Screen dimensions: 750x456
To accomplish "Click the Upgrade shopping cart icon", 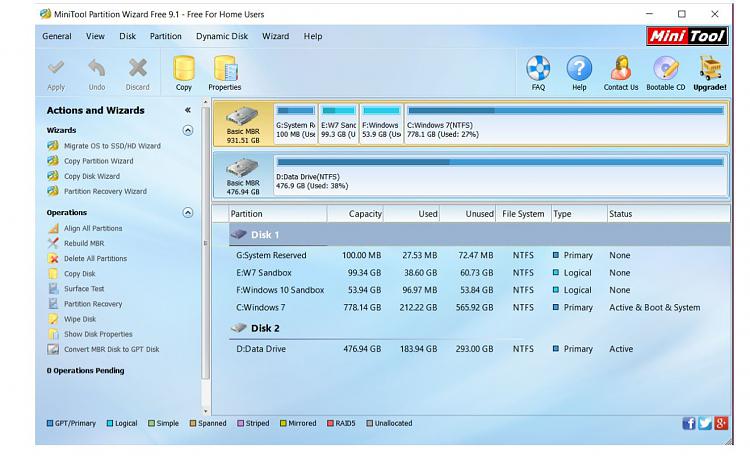I will (710, 68).
